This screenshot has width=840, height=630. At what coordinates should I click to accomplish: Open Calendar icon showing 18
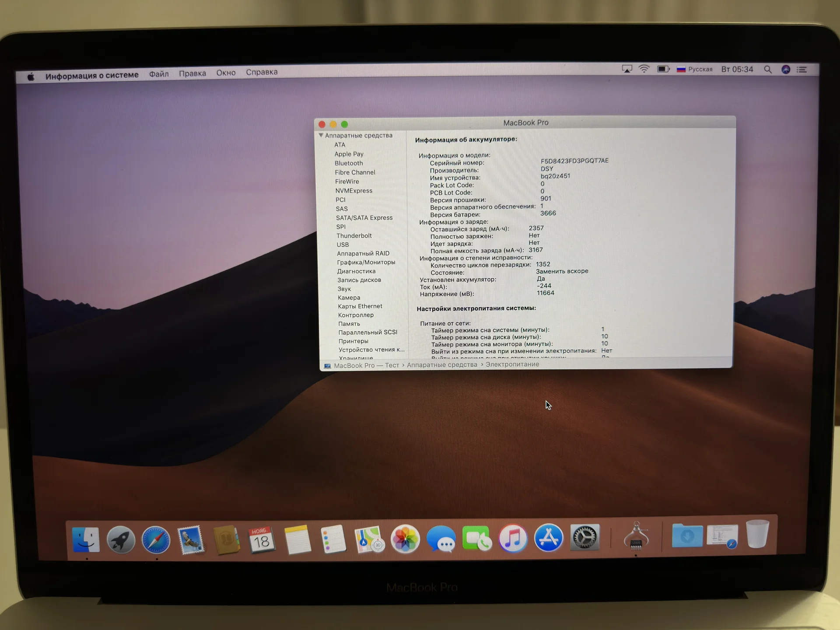pos(262,540)
